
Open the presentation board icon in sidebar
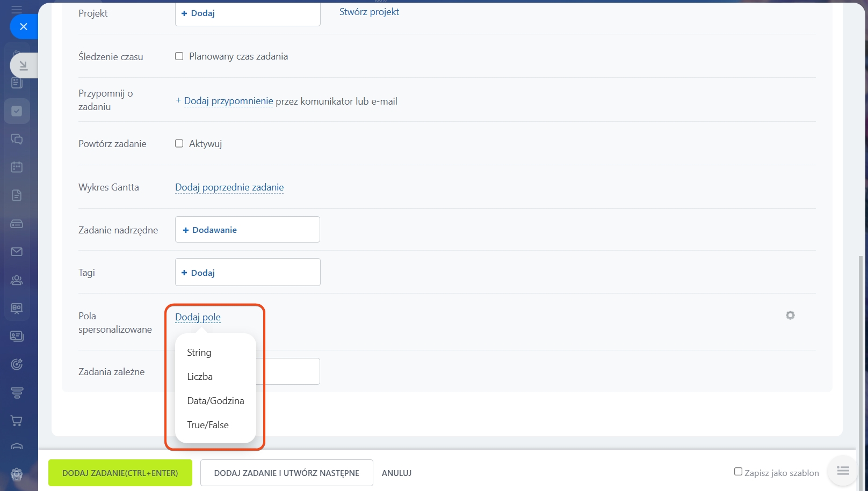point(17,309)
